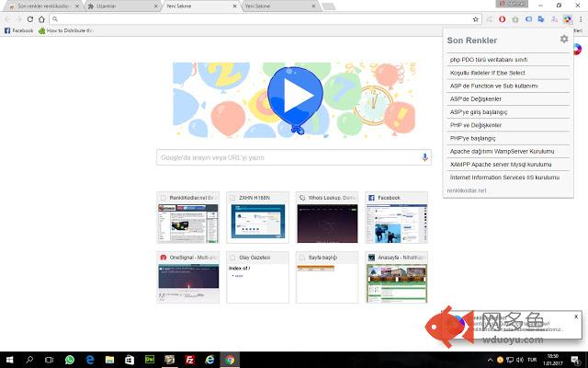Viewport: 588px width, 368px height.
Task: Open the Son Renkler settings gear
Action: (564, 39)
